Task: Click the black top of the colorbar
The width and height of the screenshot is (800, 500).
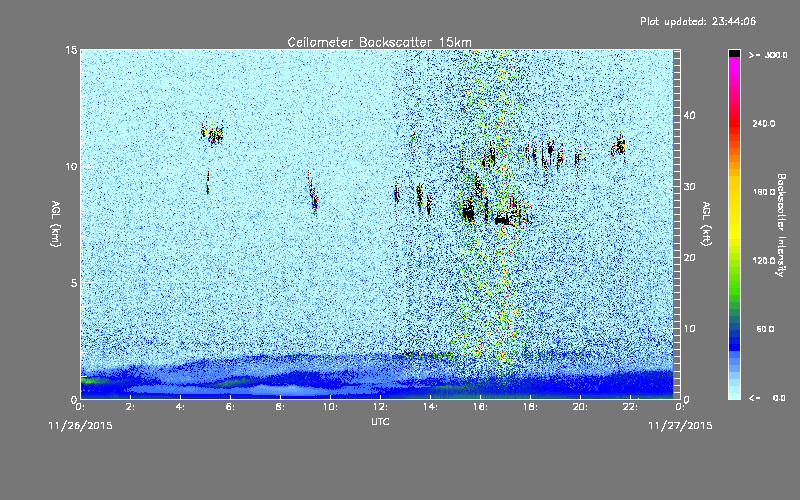Action: (734, 53)
